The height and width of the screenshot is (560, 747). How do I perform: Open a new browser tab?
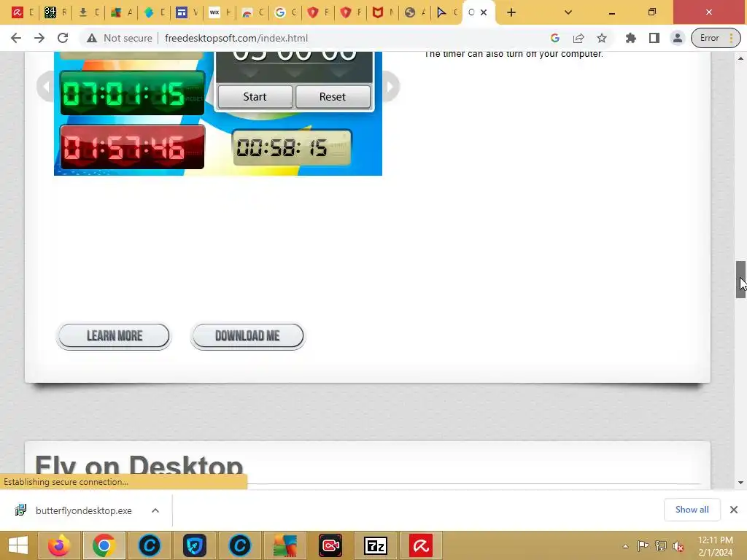pyautogui.click(x=511, y=12)
